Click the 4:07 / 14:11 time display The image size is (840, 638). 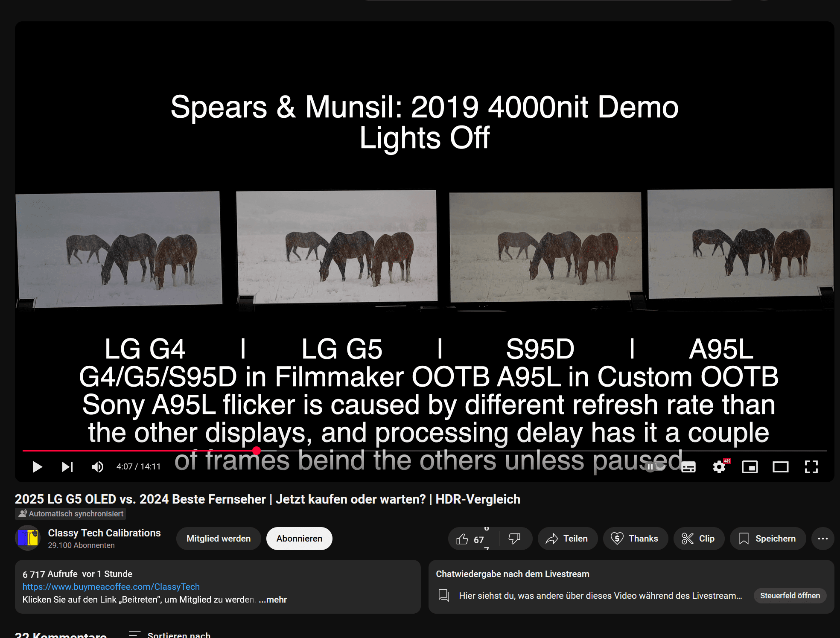coord(139,467)
